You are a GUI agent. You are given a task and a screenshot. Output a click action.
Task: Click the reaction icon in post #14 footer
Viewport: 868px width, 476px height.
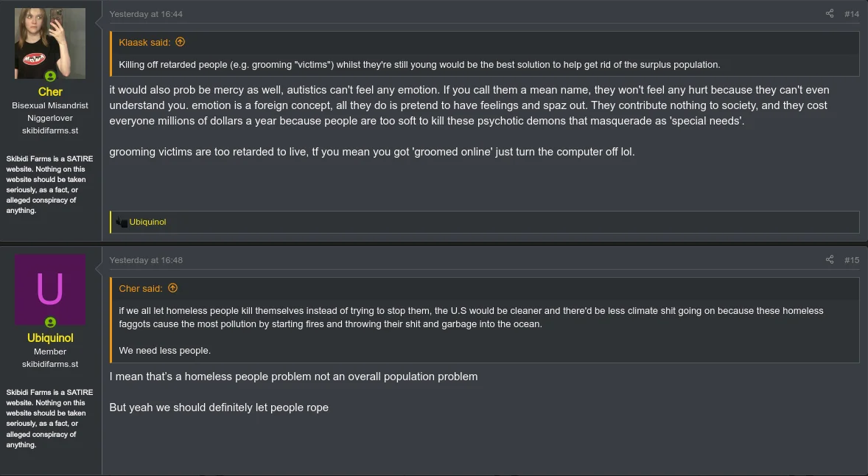click(122, 222)
